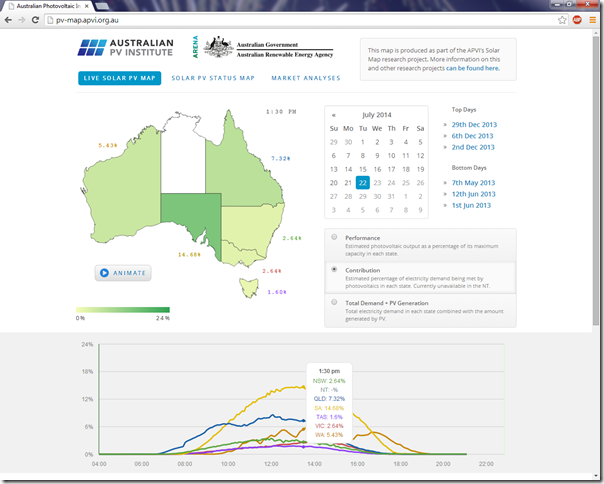Open bottom day 1st Jun 2013

click(x=471, y=205)
